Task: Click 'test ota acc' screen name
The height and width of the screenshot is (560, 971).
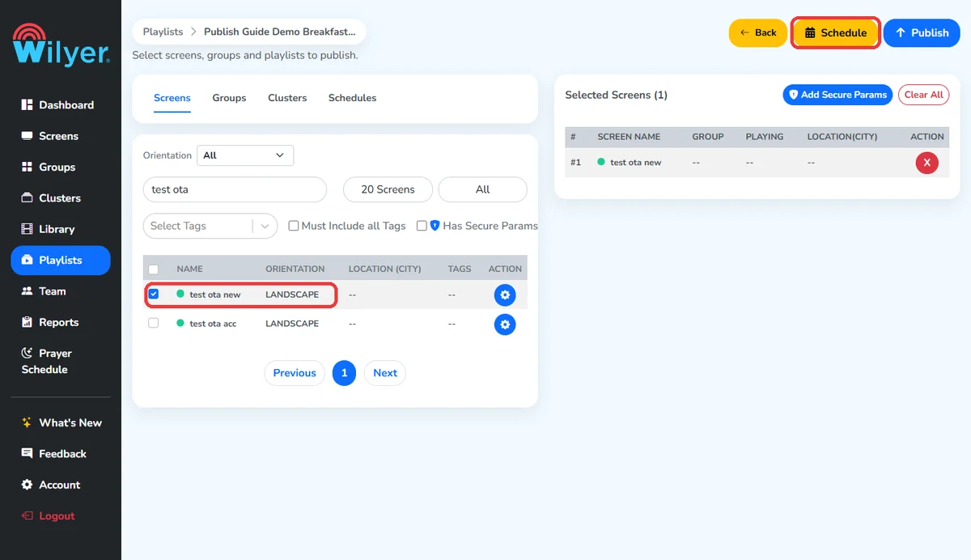Action: coord(213,324)
